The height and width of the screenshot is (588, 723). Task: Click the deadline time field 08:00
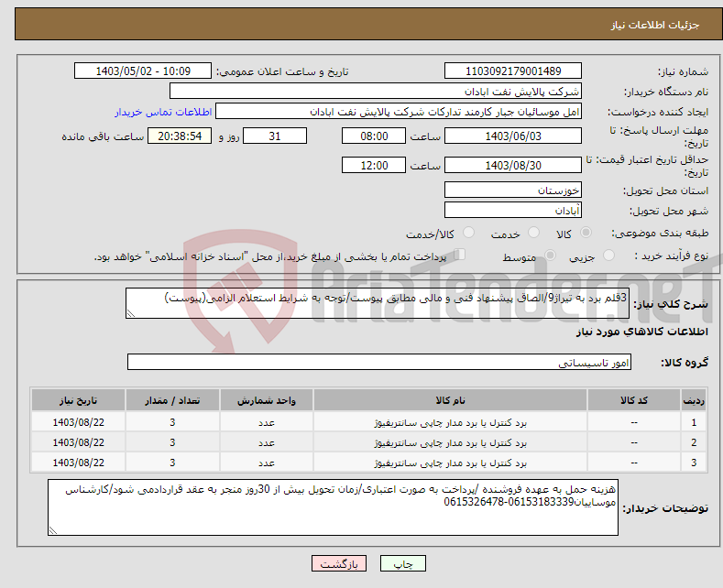pyautogui.click(x=374, y=136)
